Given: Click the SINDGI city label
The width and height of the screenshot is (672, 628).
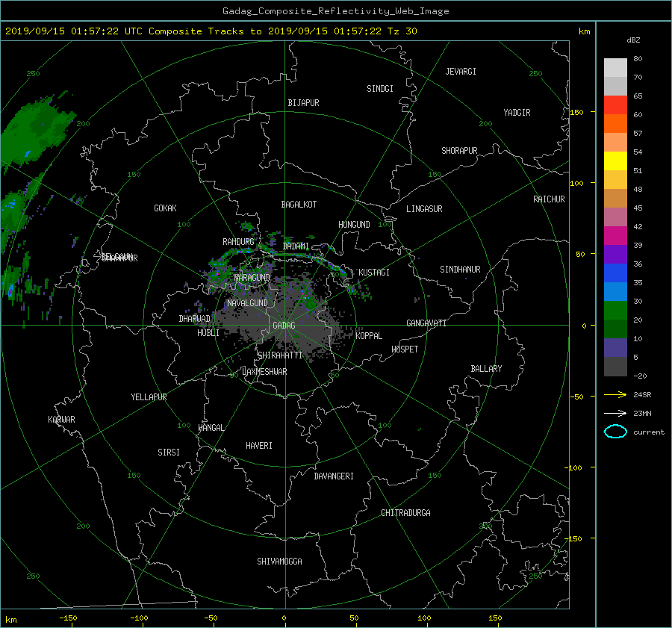Looking at the screenshot, I should [380, 89].
